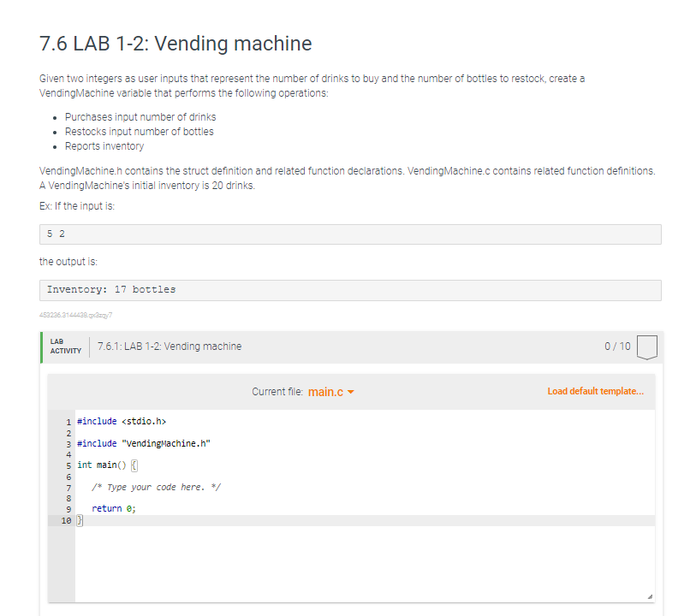
Task: Click bullet 'Restocks input number of bottles'
Action: [139, 132]
